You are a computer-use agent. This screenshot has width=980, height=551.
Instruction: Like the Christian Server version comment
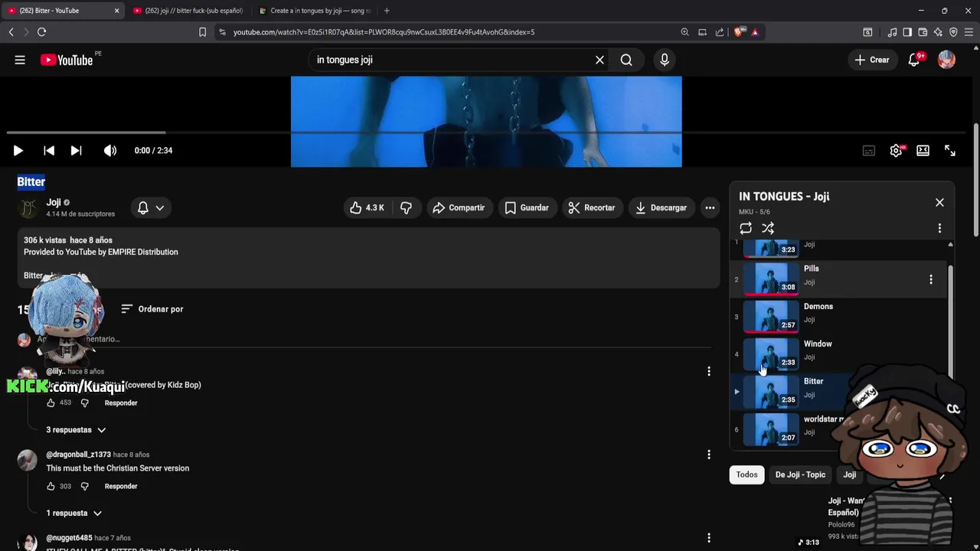pos(51,487)
